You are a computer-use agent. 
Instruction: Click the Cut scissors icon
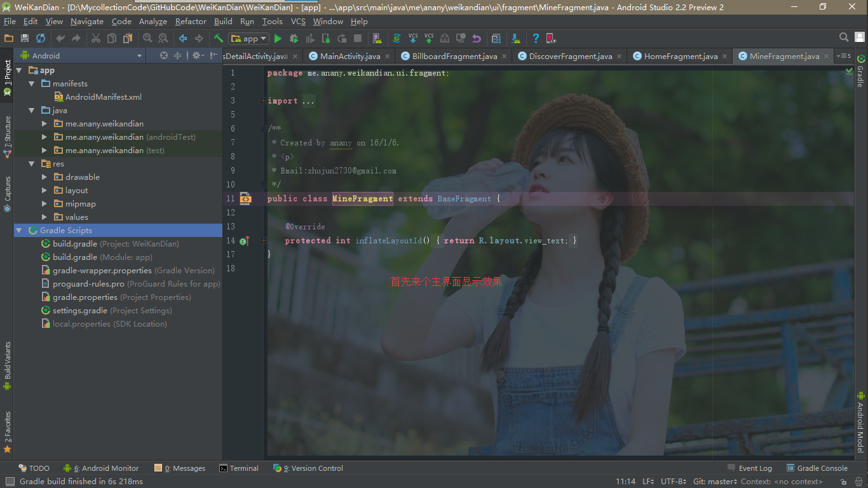[96, 38]
